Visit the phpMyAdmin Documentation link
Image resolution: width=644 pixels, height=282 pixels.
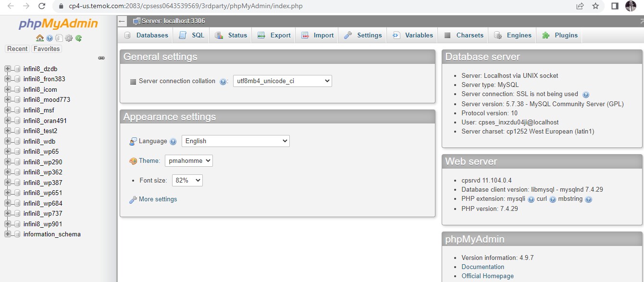click(483, 267)
